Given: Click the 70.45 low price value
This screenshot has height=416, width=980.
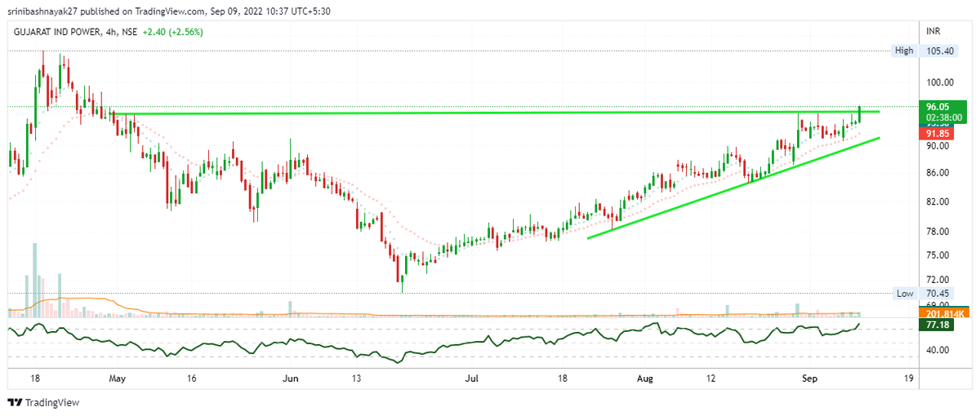Looking at the screenshot, I should pos(938,293).
